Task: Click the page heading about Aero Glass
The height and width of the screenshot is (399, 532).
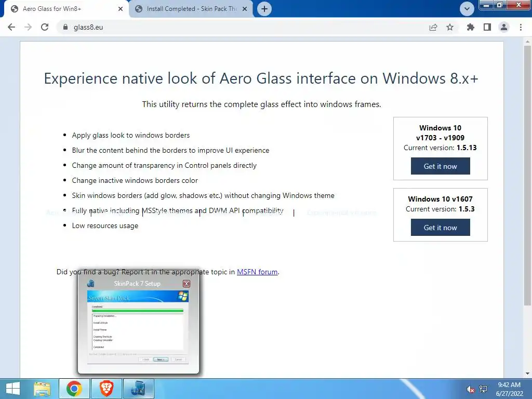Action: [x=261, y=78]
